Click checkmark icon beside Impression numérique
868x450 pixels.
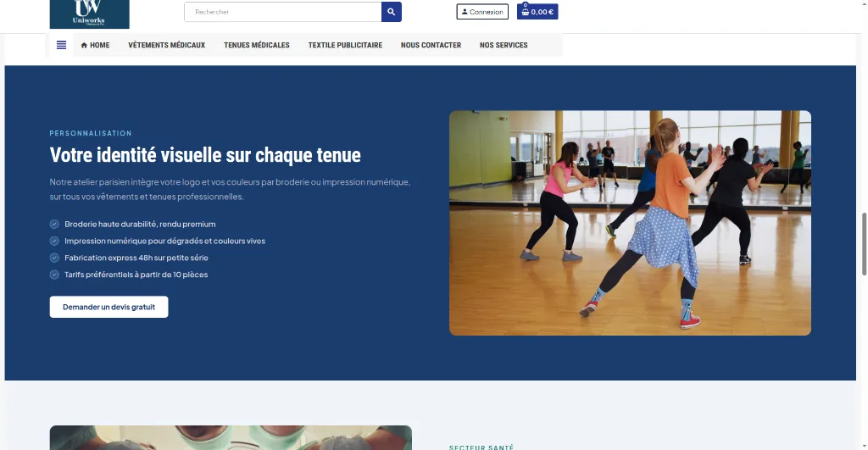click(x=54, y=241)
